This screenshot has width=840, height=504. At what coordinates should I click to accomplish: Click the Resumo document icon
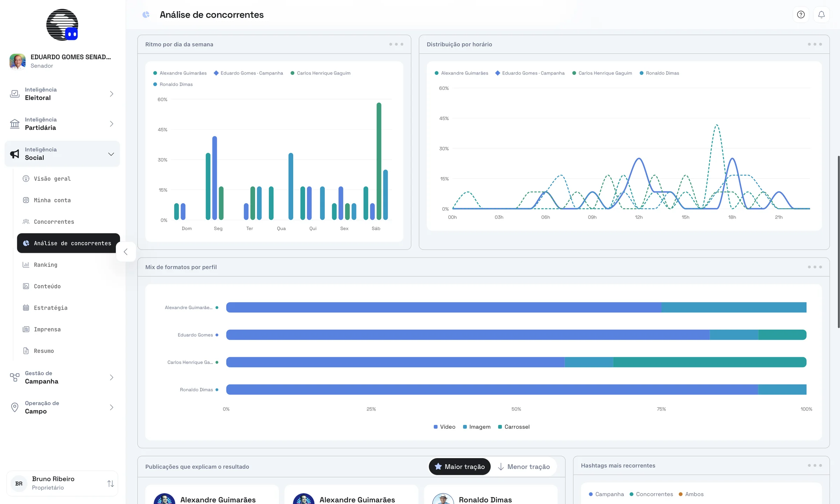tap(26, 351)
